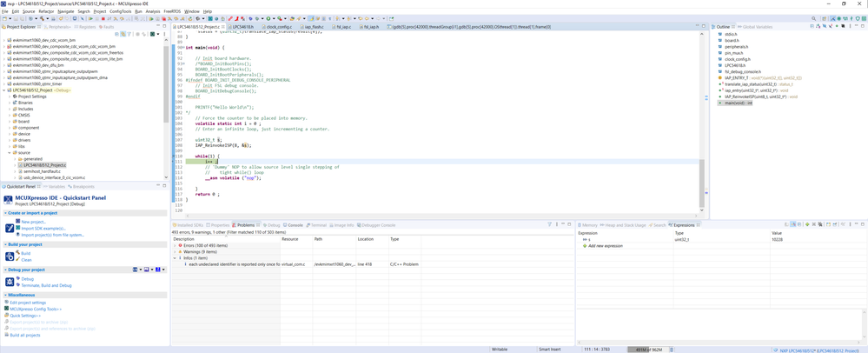Open the Refactor menu
The width and height of the screenshot is (868, 353).
click(x=47, y=11)
